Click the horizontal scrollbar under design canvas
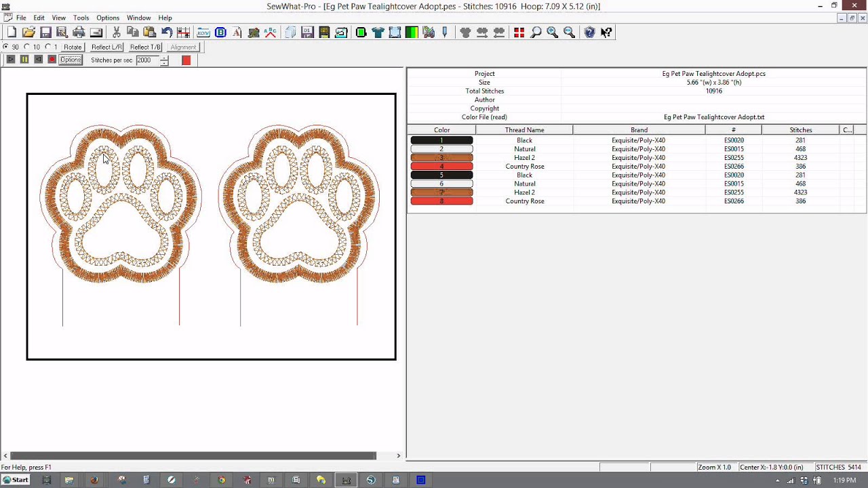Image resolution: width=868 pixels, height=488 pixels. (x=193, y=455)
